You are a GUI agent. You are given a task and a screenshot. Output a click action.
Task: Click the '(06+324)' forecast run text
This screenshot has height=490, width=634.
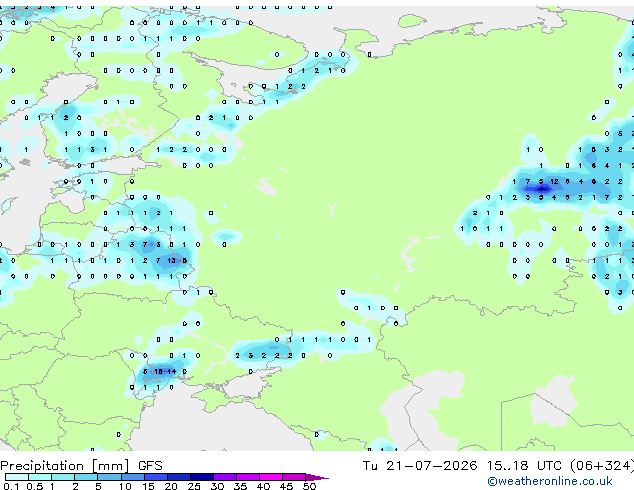click(x=602, y=466)
